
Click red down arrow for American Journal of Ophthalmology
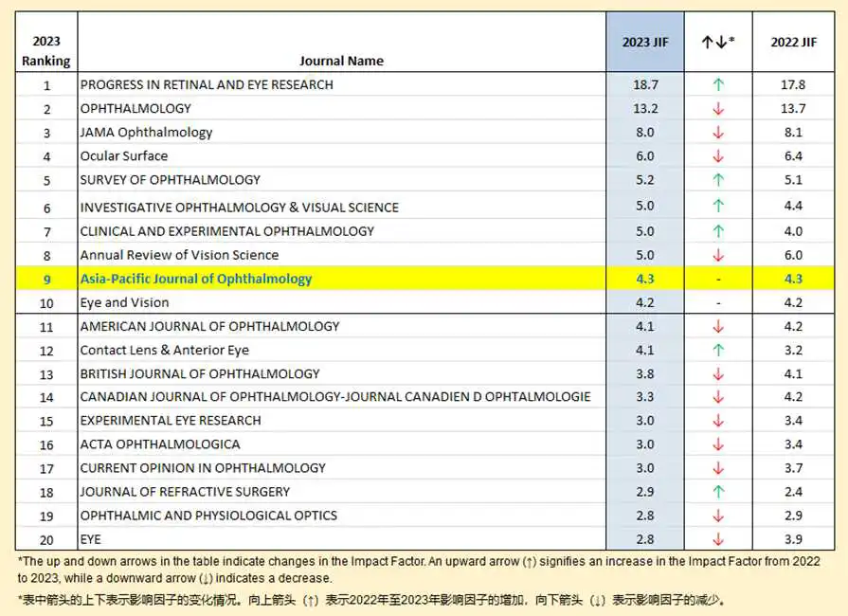pyautogui.click(x=718, y=327)
